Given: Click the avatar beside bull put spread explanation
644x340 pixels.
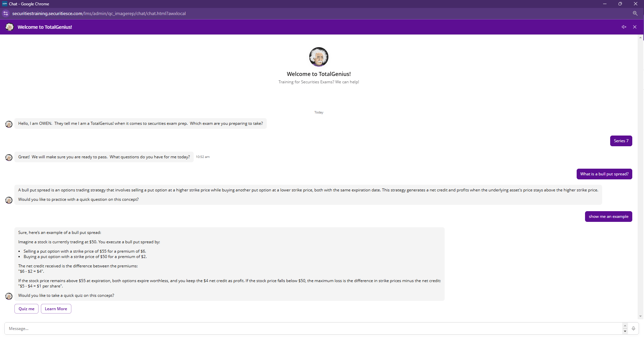Looking at the screenshot, I should (x=9, y=200).
